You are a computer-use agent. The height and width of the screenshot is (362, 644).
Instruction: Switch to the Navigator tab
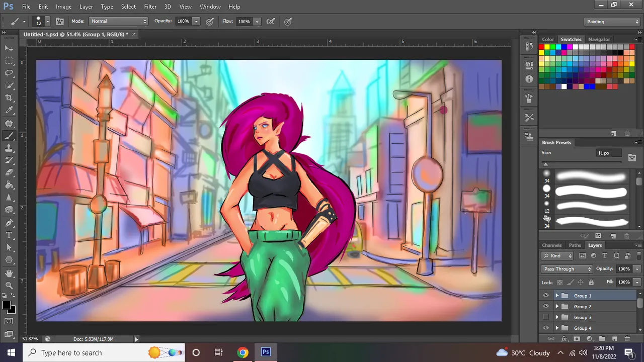coord(599,39)
